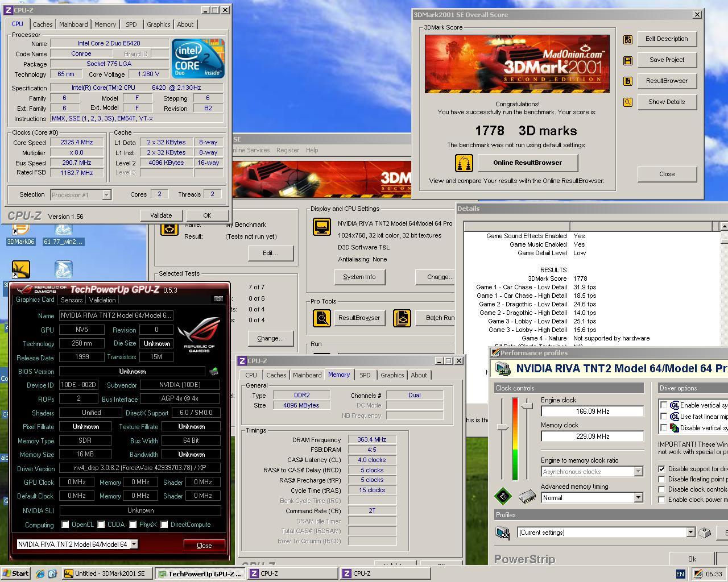Viewport: 728px width, 582px height.
Task: Click the second quick launch browser icon
Action: (x=52, y=573)
